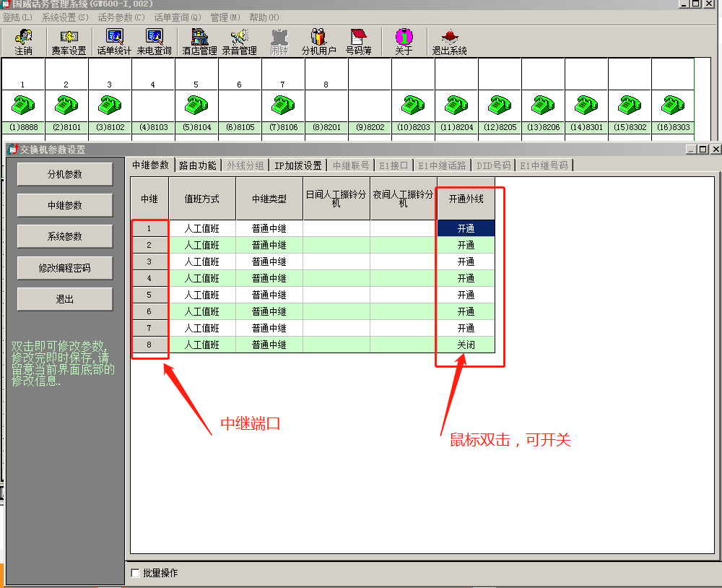
Task: Open the 话务参数(C) menu
Action: [121, 17]
